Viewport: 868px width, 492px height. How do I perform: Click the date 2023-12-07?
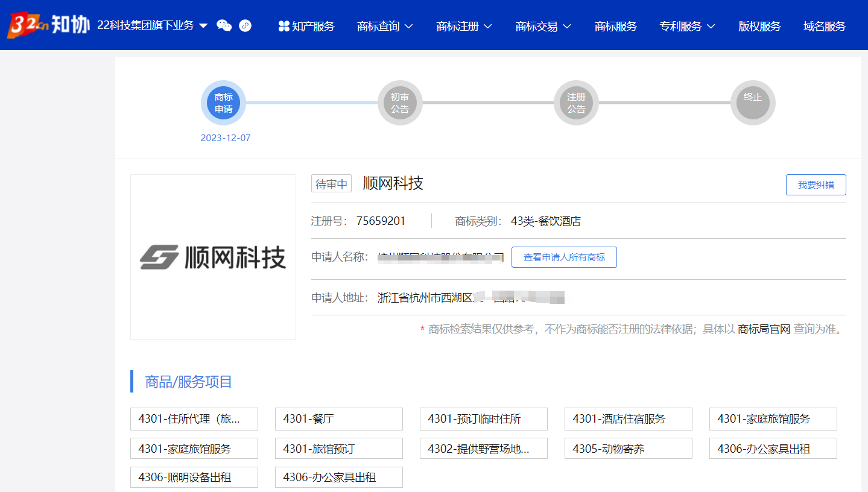(226, 137)
